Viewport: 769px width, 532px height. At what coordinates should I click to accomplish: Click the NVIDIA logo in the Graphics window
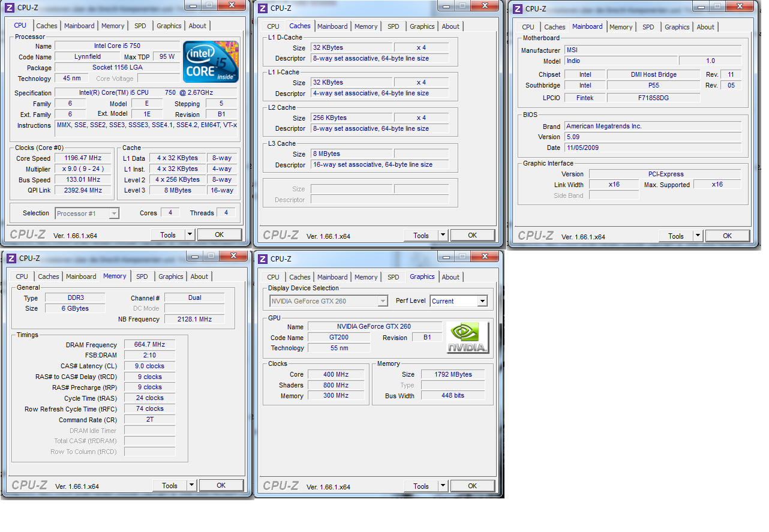[x=468, y=338]
